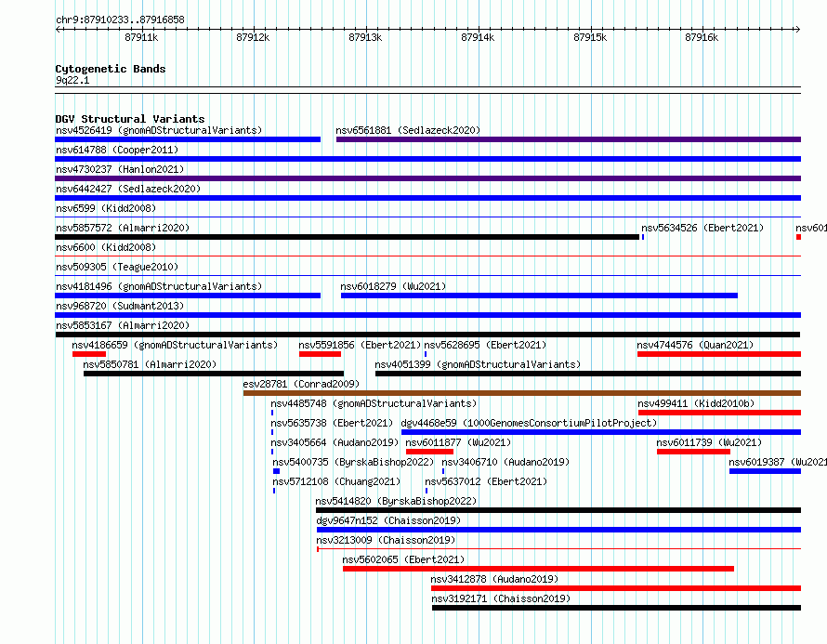Click nsv5712108 (Chuang2021) label
The image size is (827, 644).
point(336,481)
